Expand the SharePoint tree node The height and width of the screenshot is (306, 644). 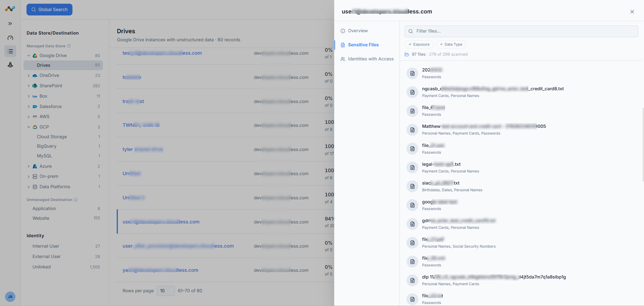[x=29, y=86]
